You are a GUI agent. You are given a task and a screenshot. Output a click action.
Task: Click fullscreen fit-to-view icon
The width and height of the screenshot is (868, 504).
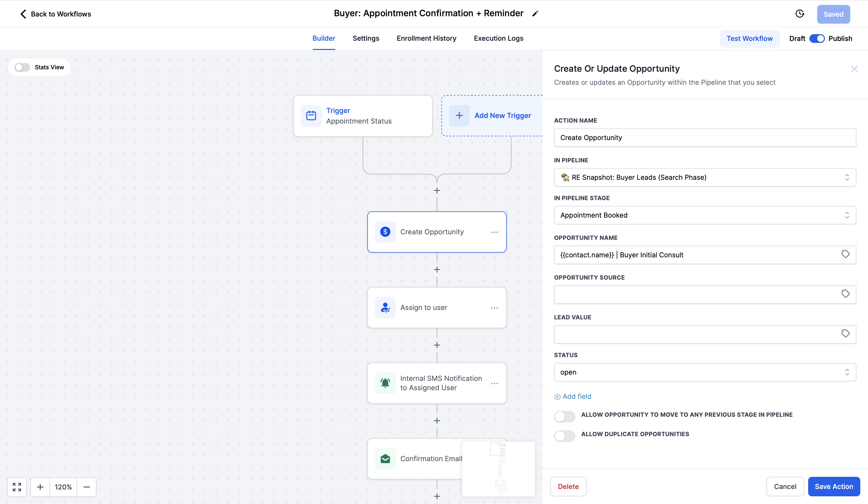coord(17,487)
